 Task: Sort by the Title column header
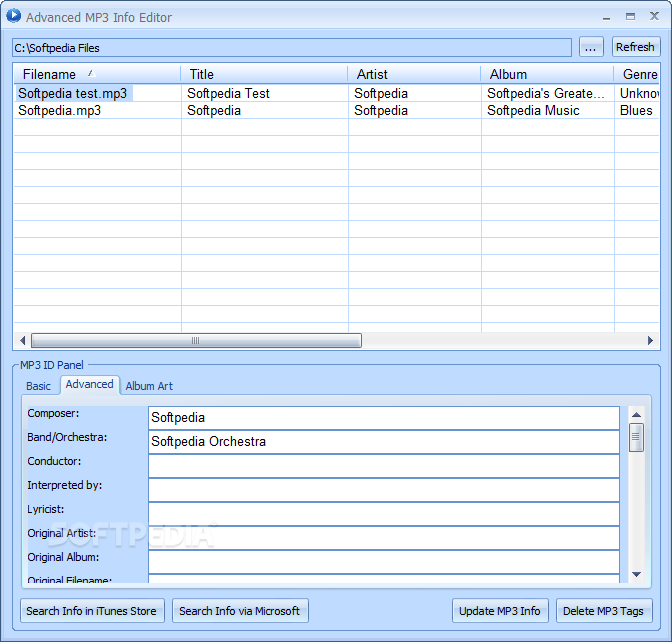click(264, 74)
